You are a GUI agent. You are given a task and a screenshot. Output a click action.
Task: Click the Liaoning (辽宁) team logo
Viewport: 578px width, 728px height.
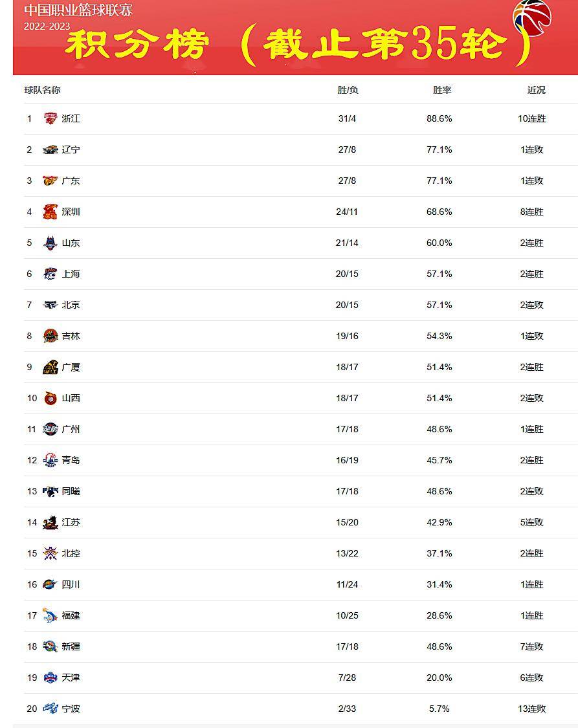click(x=50, y=149)
